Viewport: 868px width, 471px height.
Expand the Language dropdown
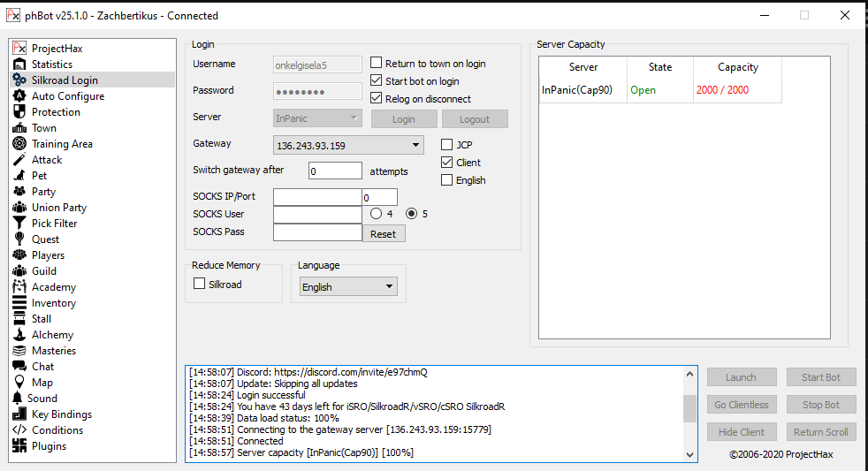tap(389, 286)
